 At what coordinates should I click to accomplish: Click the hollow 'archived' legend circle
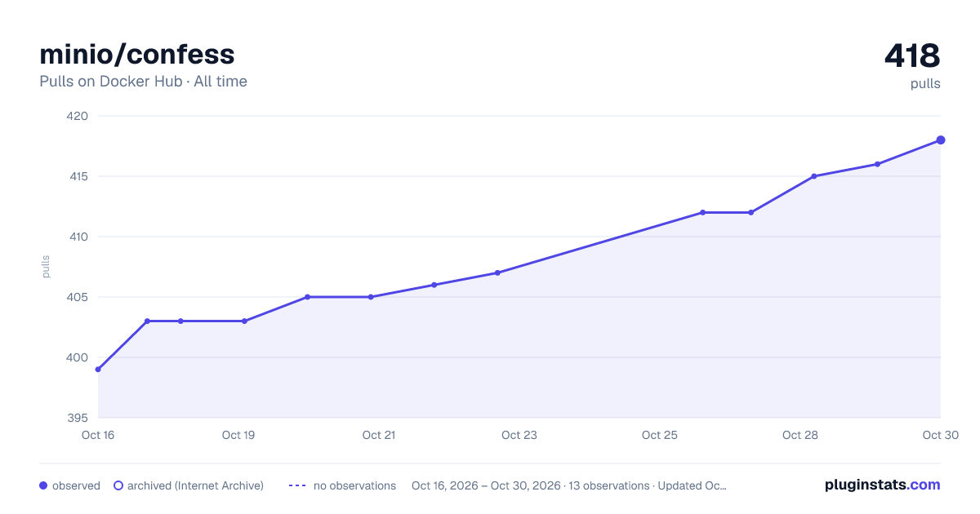point(118,485)
